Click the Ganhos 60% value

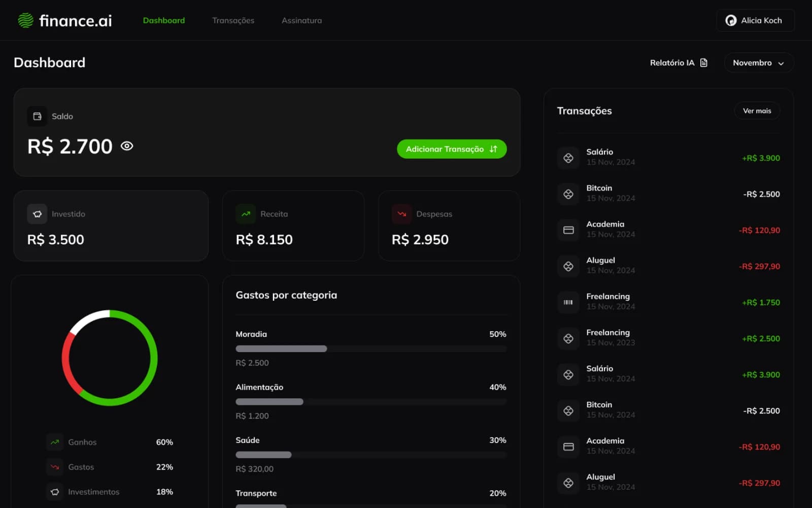[x=164, y=442]
